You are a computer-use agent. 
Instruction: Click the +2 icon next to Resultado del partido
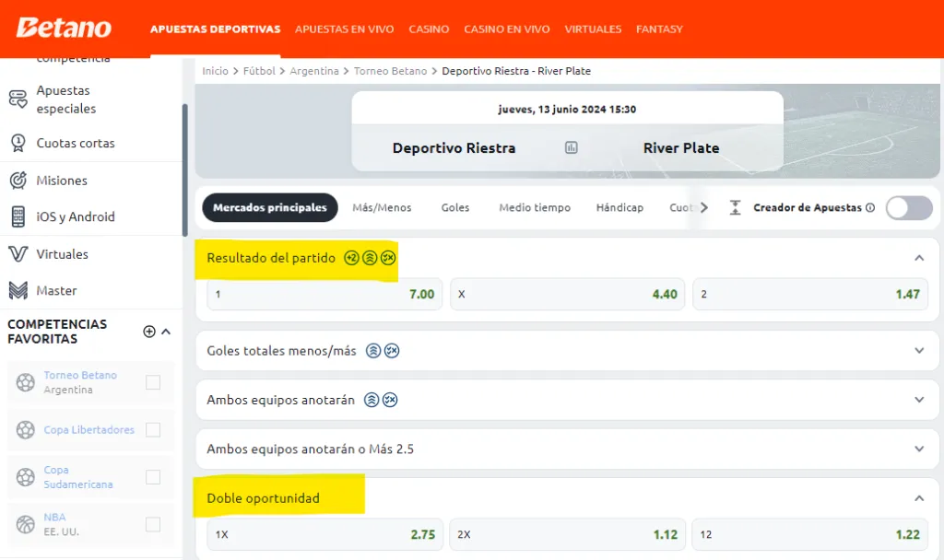click(x=351, y=258)
